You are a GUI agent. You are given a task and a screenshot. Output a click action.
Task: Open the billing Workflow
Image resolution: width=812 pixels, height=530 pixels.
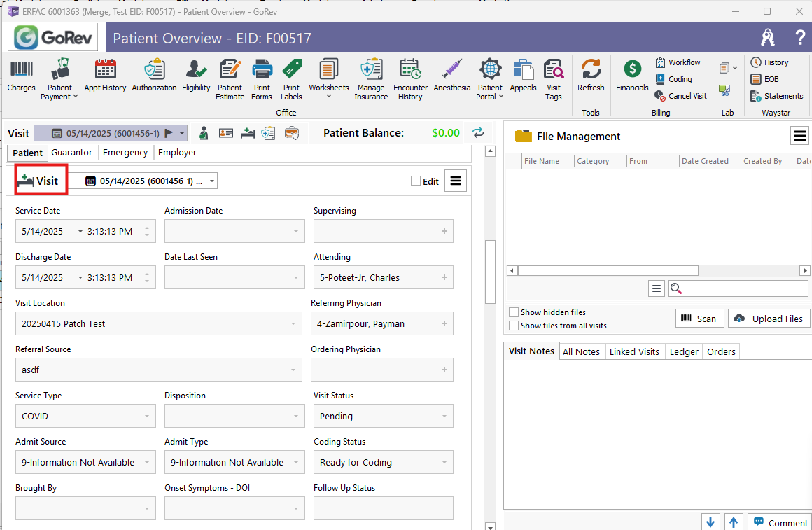pyautogui.click(x=678, y=62)
